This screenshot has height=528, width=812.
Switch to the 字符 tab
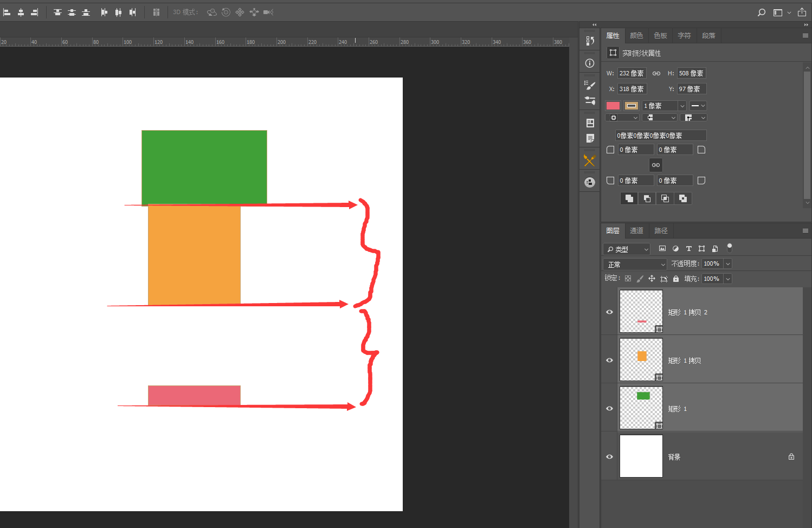tap(684, 35)
